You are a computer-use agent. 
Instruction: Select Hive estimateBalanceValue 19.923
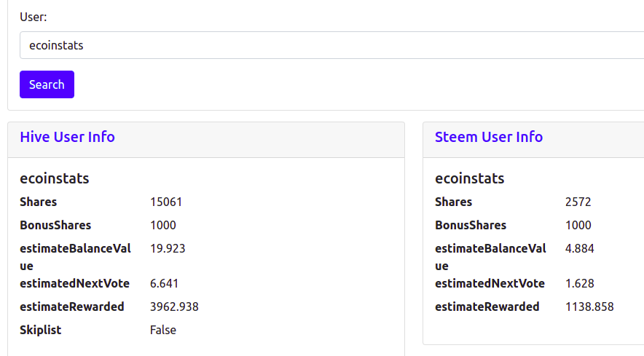(168, 249)
